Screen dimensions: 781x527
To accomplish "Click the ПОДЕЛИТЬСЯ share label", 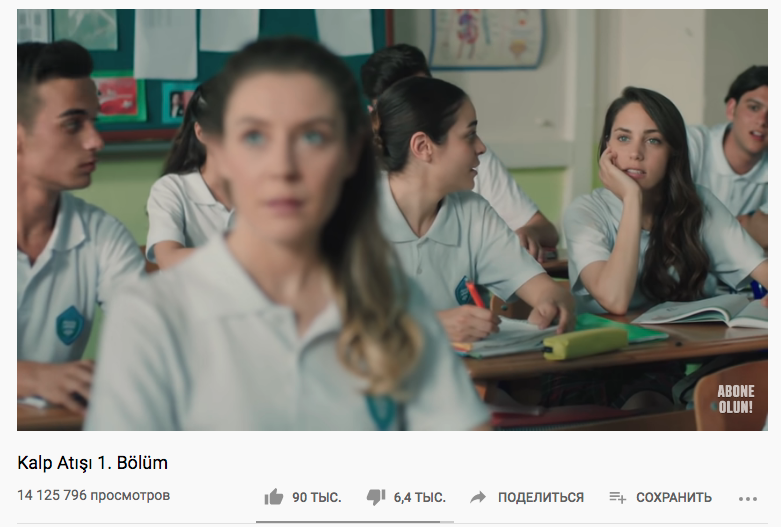I will (540, 497).
